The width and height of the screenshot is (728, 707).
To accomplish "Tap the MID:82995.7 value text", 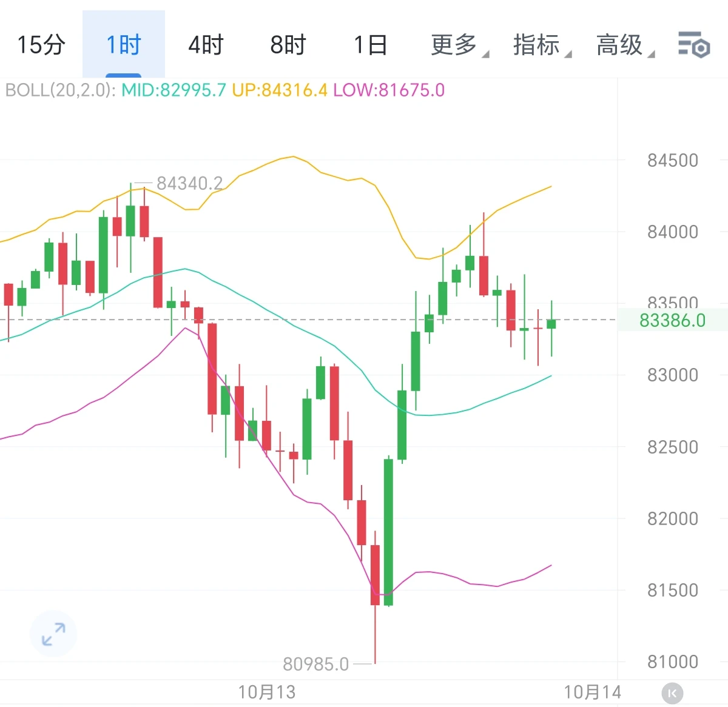I will click(174, 90).
